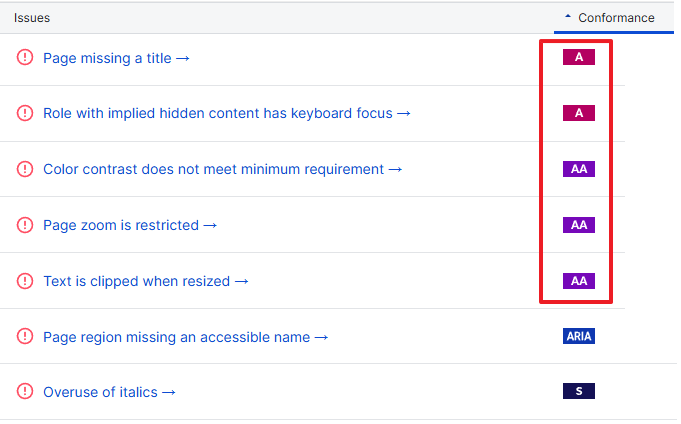Click the warning icon next to Overuse of italics
The image size is (681, 424).
[25, 392]
